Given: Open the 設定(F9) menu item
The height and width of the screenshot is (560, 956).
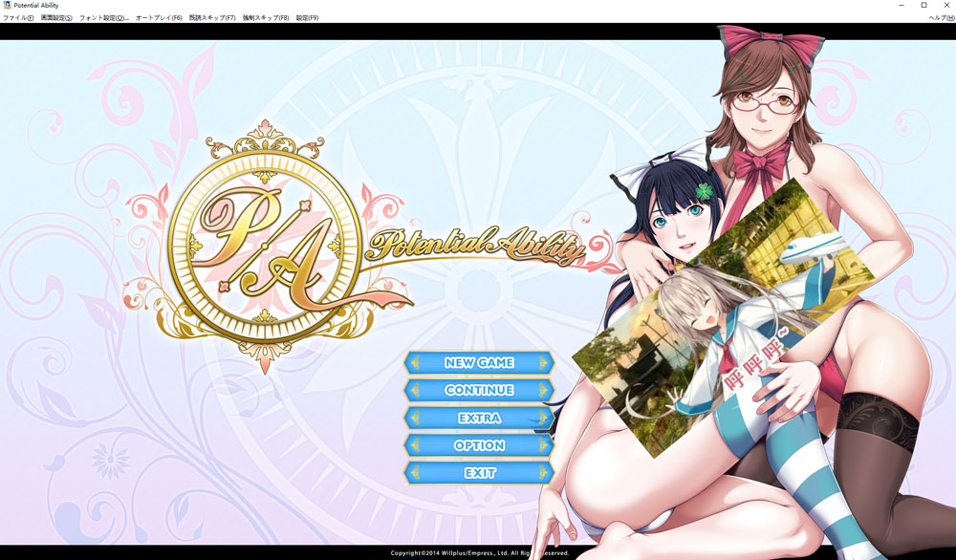Looking at the screenshot, I should (x=307, y=17).
